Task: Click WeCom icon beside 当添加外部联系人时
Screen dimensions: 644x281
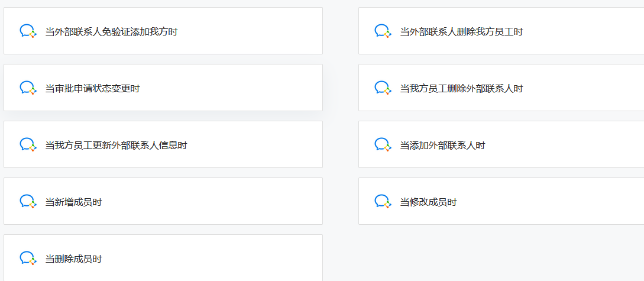Action: (x=383, y=144)
